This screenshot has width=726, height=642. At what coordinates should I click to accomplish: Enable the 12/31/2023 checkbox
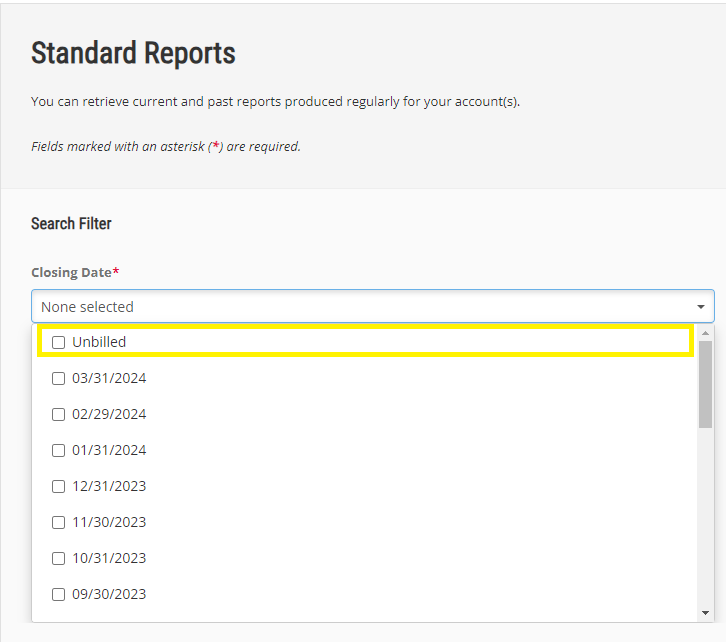tap(58, 486)
